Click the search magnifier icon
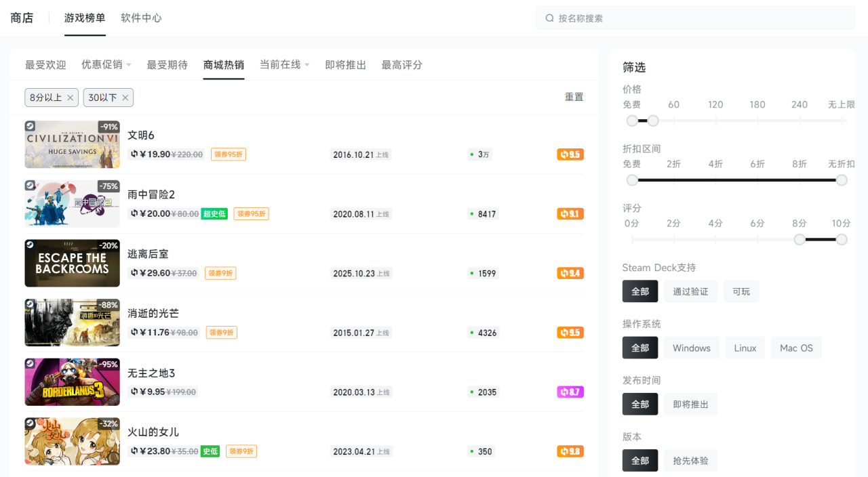The image size is (868, 477). [550, 18]
